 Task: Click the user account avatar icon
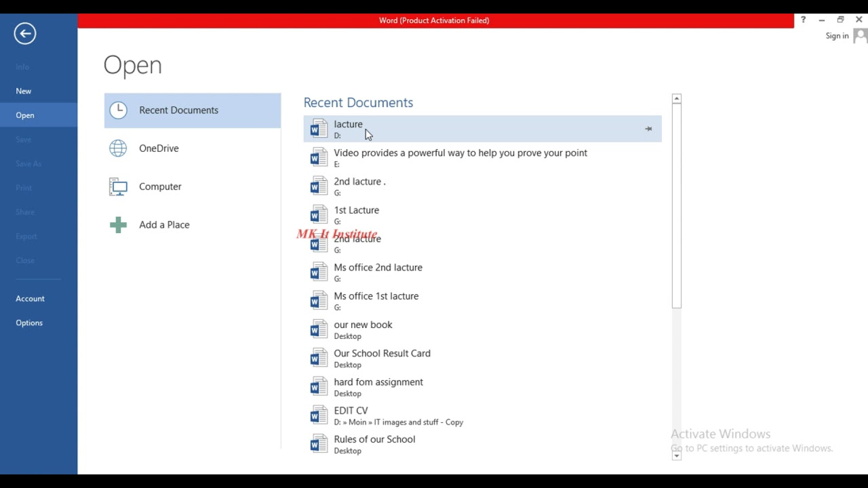(860, 36)
